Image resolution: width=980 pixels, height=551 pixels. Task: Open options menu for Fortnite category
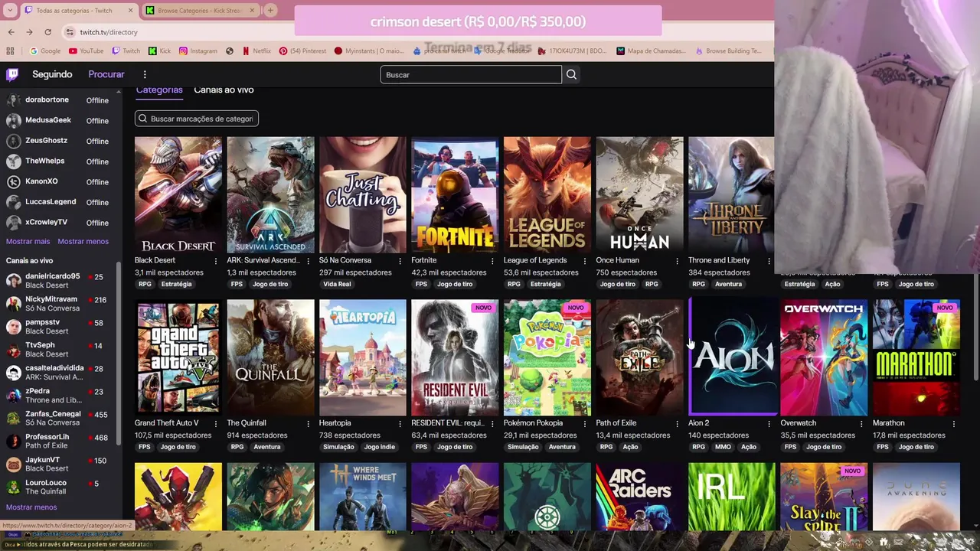492,261
